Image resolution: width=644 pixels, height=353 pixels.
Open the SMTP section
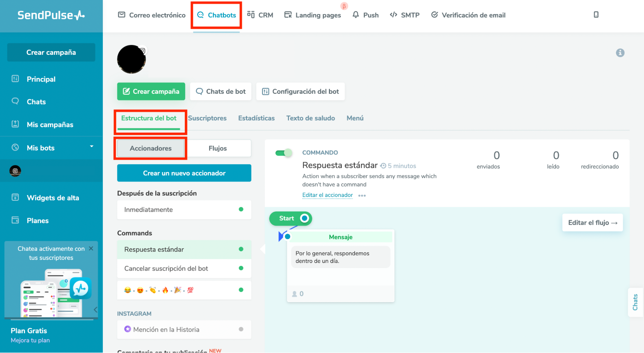(405, 15)
